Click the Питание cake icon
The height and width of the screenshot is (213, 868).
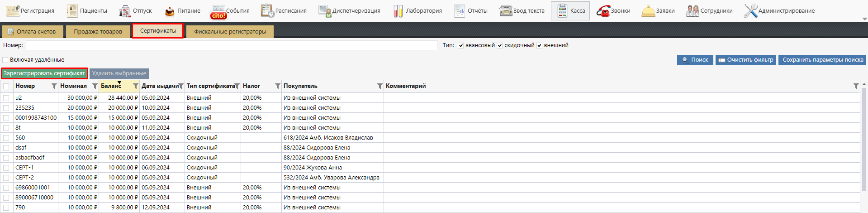pyautogui.click(x=170, y=11)
